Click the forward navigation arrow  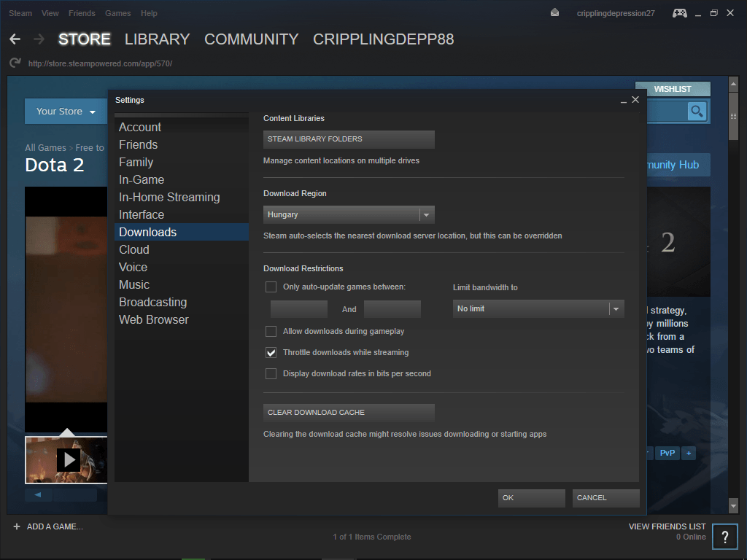(39, 39)
